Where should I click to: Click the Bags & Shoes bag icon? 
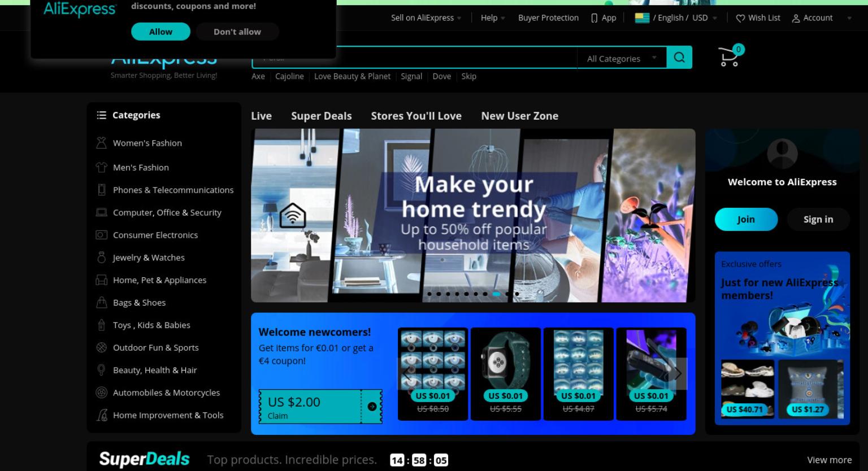[101, 303]
